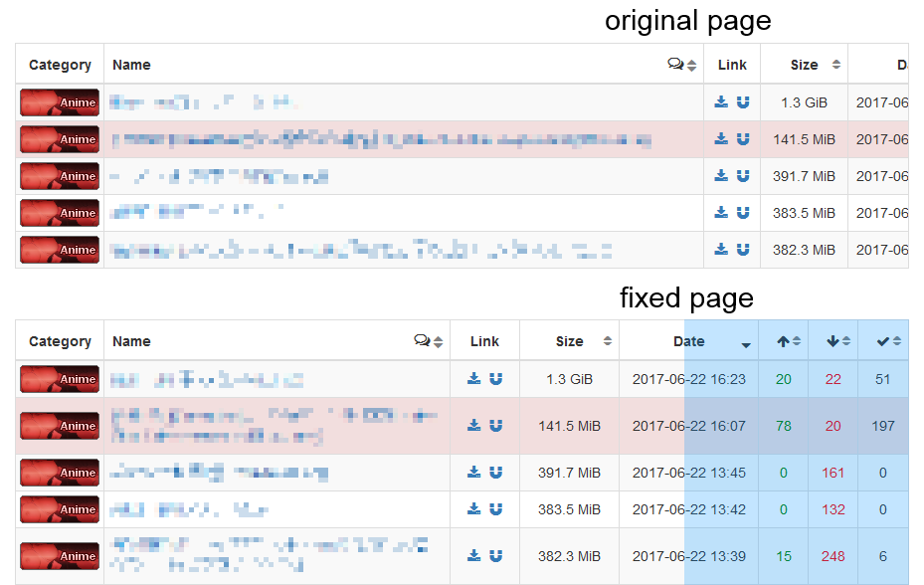Open magnet link for 382.3 MiB row, fixed page
The image size is (924, 585).
point(496,555)
